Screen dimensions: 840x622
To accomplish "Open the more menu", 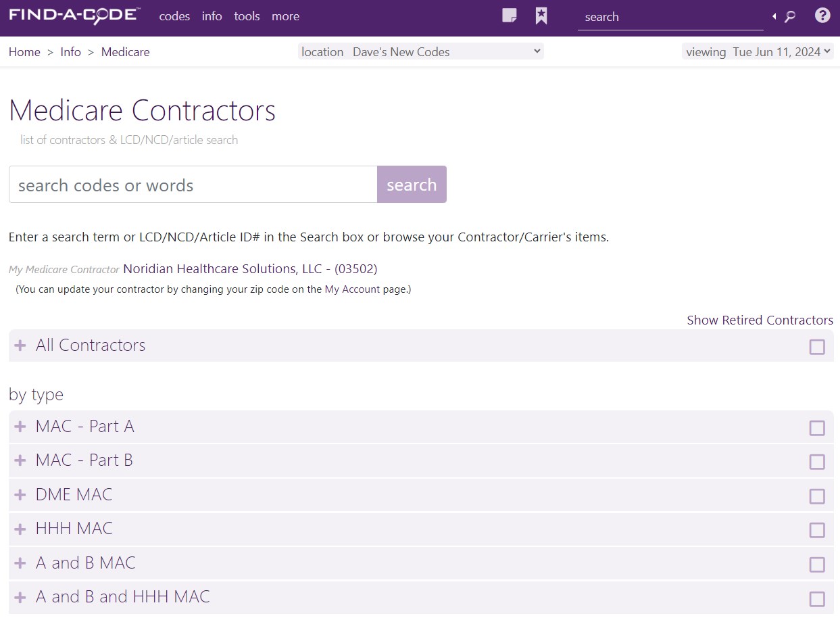I will (285, 16).
